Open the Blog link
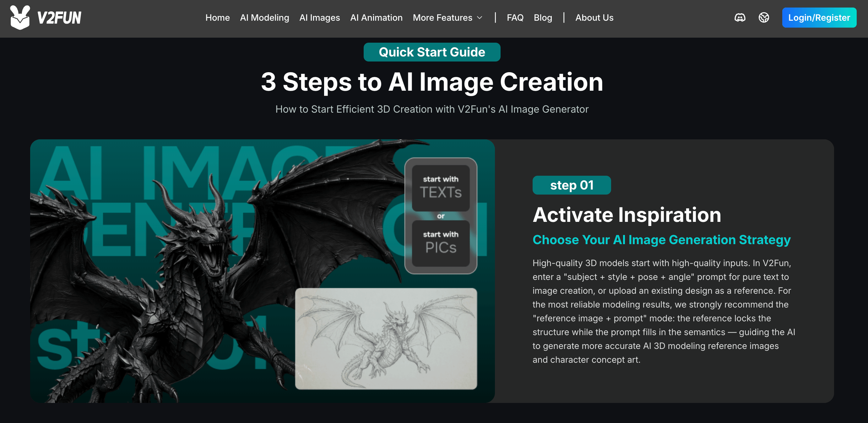Image resolution: width=868 pixels, height=423 pixels. (543, 18)
